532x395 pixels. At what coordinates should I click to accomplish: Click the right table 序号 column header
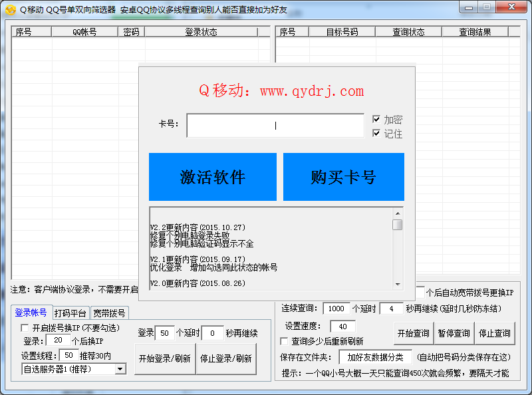coord(292,32)
